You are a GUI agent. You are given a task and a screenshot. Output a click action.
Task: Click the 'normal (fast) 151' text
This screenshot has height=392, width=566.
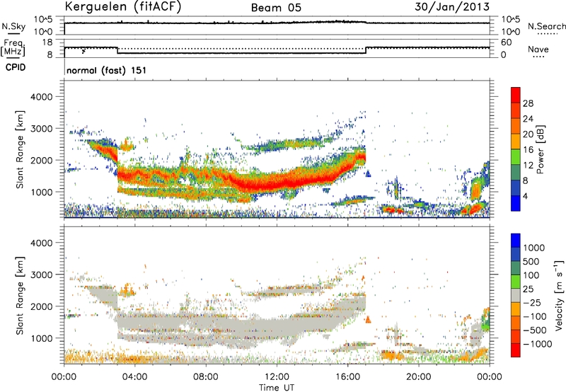pos(107,70)
